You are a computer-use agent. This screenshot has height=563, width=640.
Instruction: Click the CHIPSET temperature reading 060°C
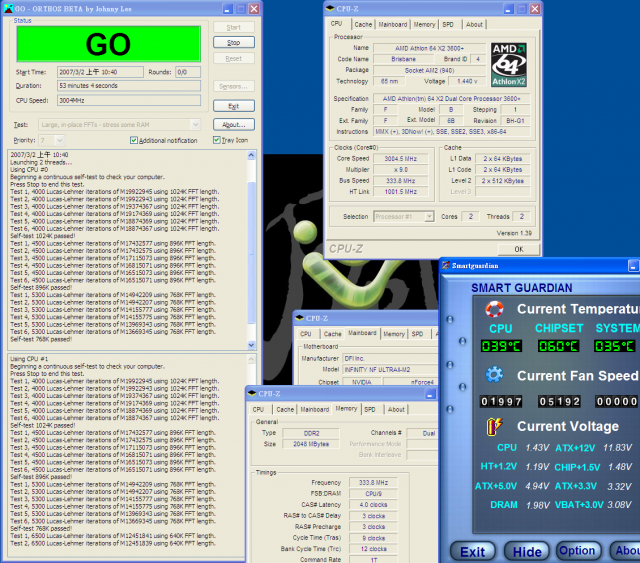(x=558, y=346)
